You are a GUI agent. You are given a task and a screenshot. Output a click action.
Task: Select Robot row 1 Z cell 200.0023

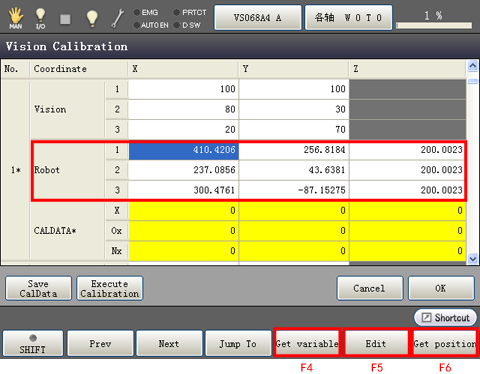[407, 150]
